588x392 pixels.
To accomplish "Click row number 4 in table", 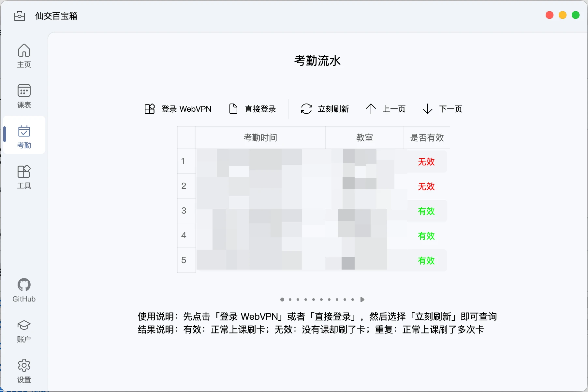I will pyautogui.click(x=186, y=235).
